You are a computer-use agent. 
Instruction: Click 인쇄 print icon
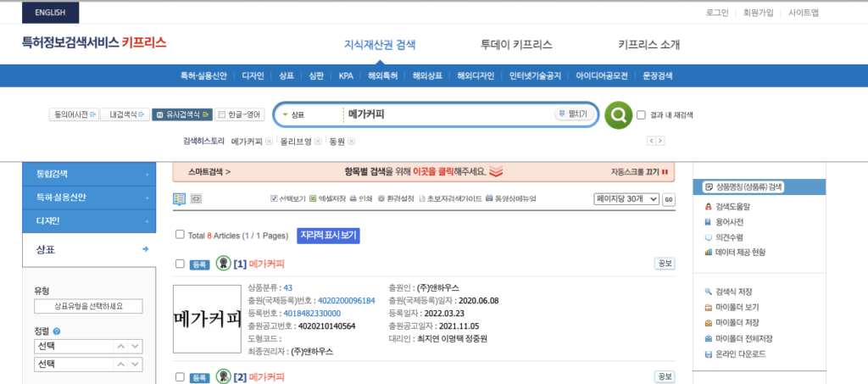tap(360, 198)
